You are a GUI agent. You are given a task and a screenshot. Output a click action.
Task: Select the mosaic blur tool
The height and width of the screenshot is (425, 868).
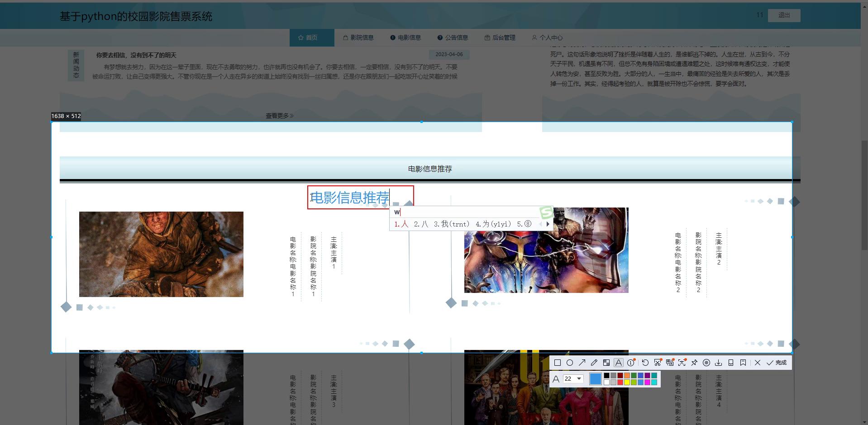tap(606, 363)
